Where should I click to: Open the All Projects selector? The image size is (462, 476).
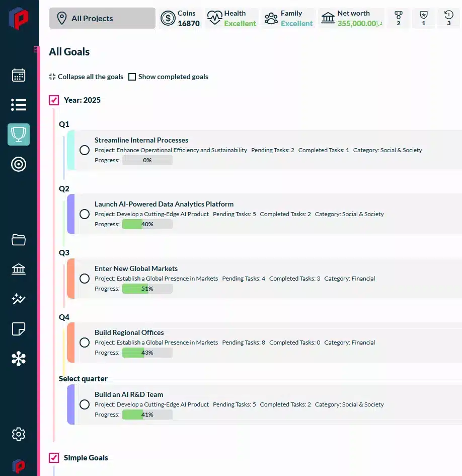pyautogui.click(x=102, y=18)
